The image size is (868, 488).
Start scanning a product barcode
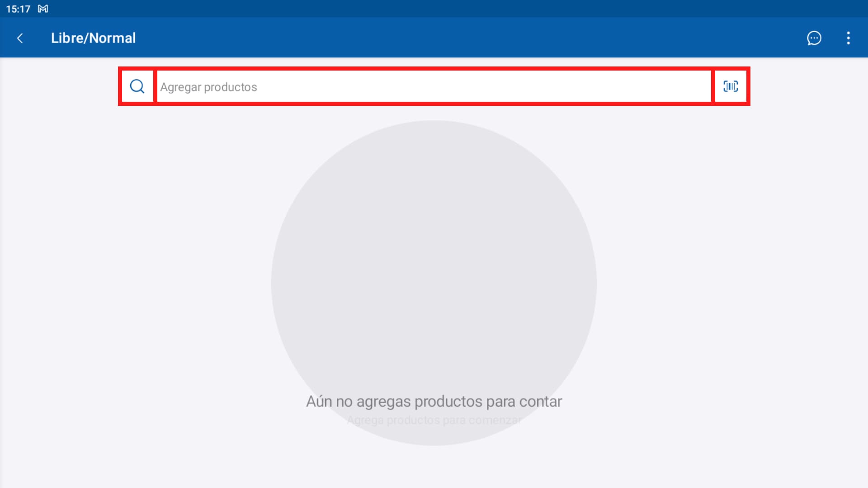730,86
